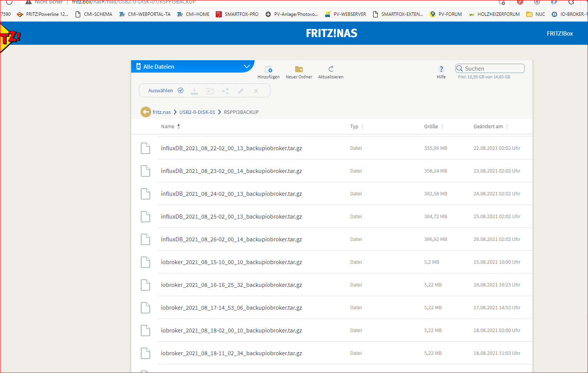Click the delete X icon

coord(256,91)
